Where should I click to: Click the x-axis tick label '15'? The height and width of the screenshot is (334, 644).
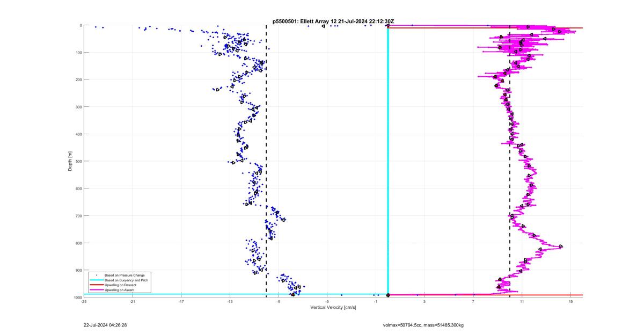tap(571, 302)
